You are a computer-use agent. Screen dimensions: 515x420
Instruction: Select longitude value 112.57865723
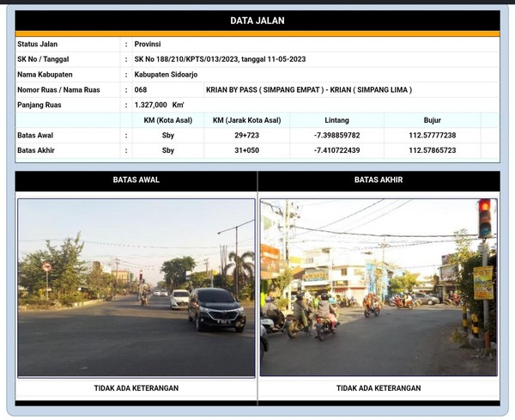[x=433, y=150]
